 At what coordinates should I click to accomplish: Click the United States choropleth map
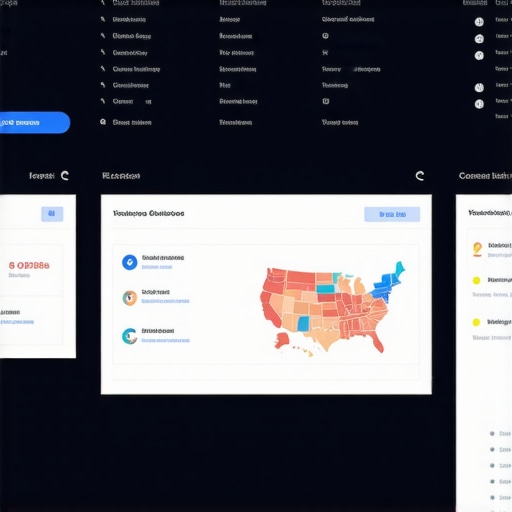point(332,308)
